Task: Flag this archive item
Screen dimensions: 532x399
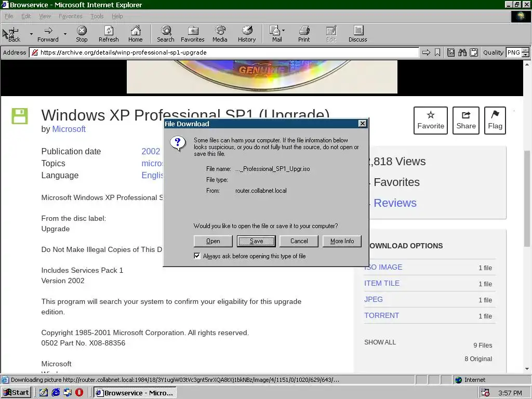Action: point(495,121)
